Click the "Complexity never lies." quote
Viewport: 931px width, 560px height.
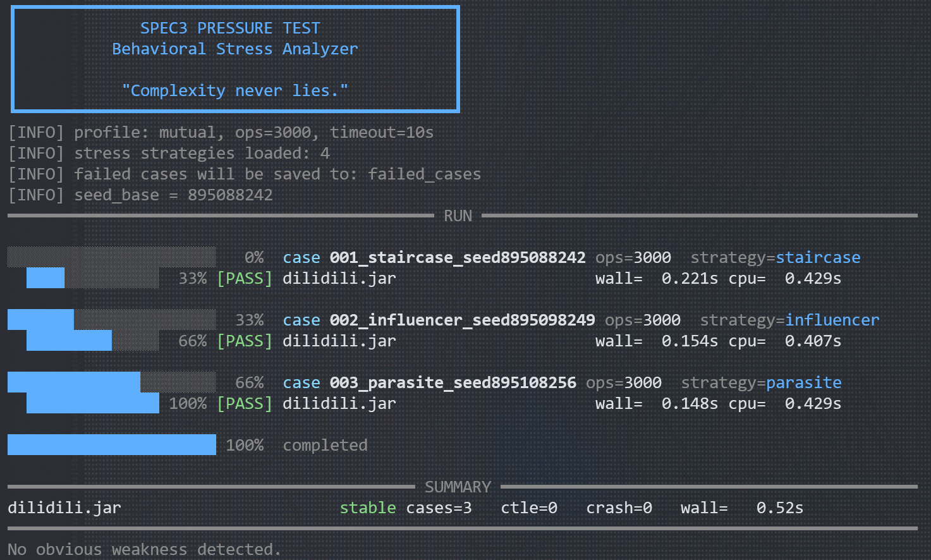pos(235,91)
